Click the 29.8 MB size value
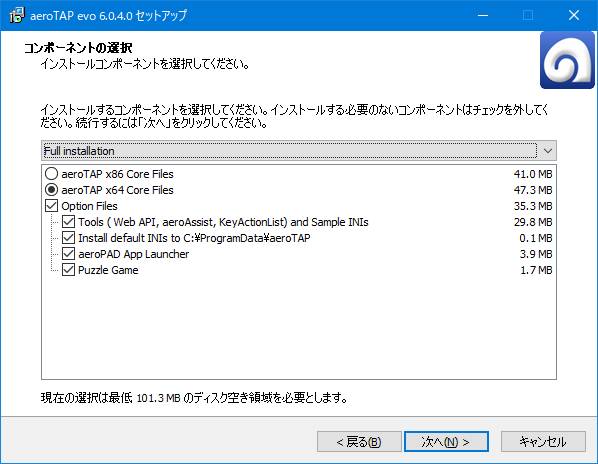The height and width of the screenshot is (464, 598). (533, 222)
